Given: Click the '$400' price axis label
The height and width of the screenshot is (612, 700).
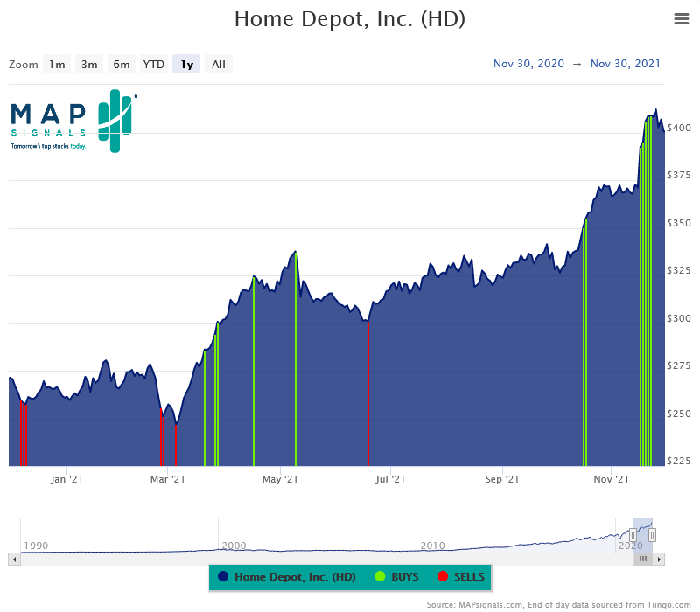Looking at the screenshot, I should (679, 128).
